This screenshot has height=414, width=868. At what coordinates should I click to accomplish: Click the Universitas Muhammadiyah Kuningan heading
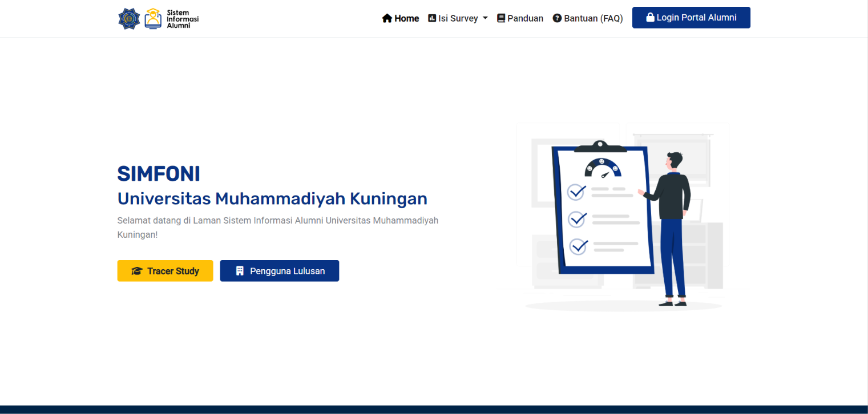click(272, 198)
